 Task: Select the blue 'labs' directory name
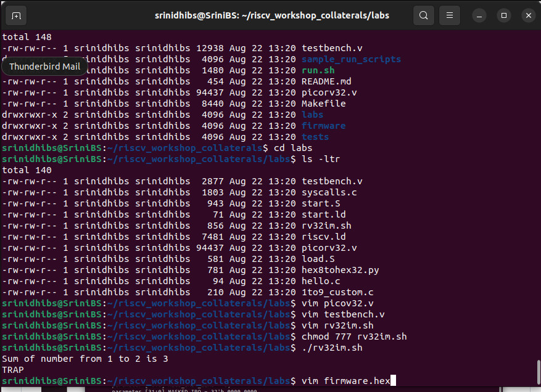pyautogui.click(x=312, y=115)
